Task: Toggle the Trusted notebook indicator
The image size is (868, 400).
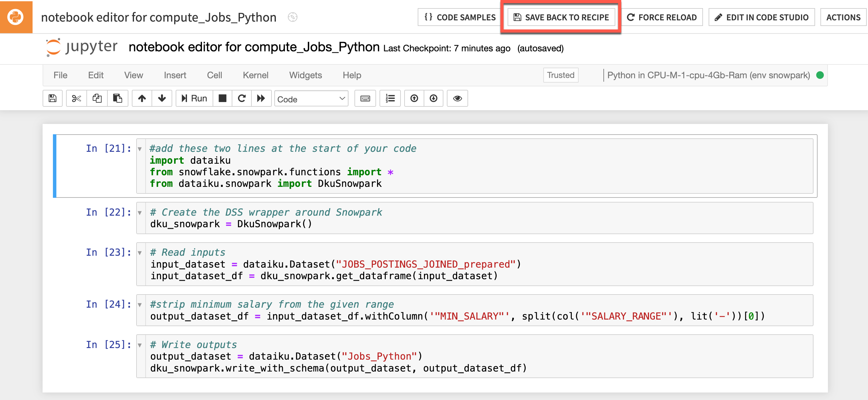Action: [561, 75]
